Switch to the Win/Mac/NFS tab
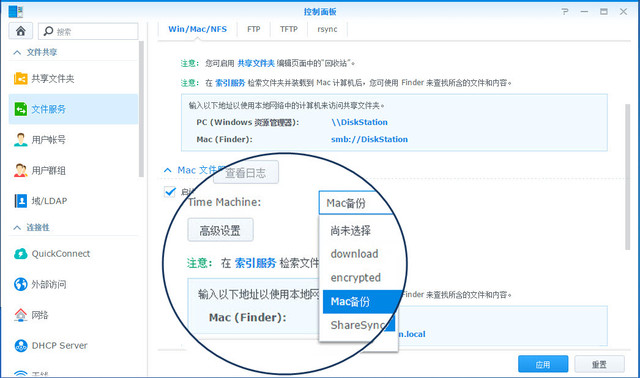This screenshot has height=378, width=640. [x=197, y=29]
